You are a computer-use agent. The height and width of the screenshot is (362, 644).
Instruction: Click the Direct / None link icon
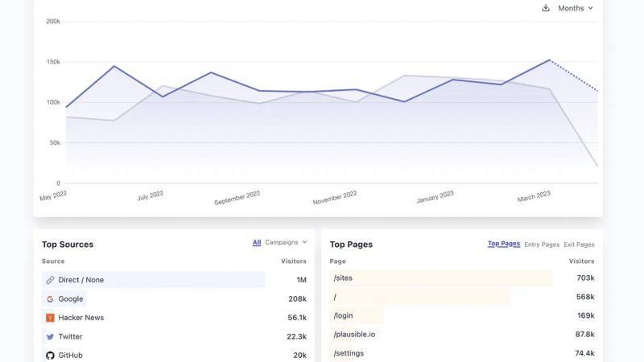[x=50, y=280]
